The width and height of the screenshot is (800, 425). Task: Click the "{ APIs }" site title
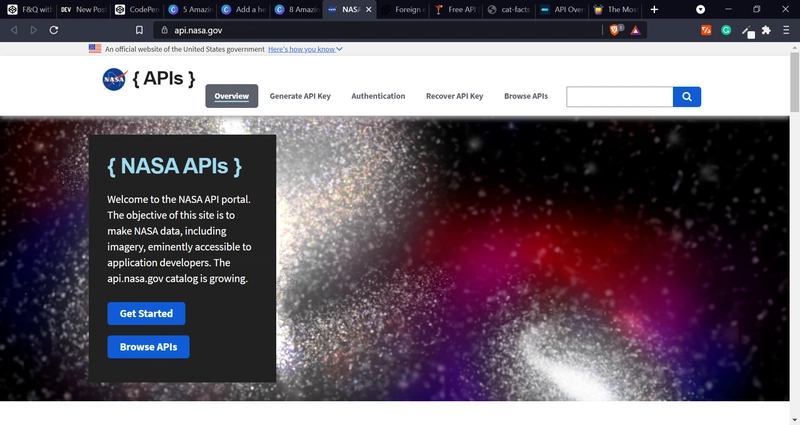pos(164,79)
